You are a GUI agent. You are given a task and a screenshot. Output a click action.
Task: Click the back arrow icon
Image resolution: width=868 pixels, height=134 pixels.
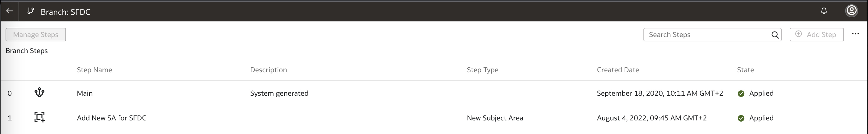(10, 11)
